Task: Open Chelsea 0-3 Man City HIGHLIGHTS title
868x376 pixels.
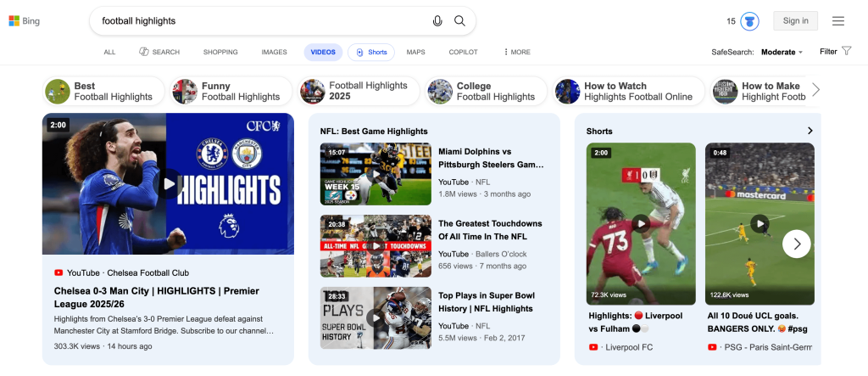Action: tap(157, 297)
